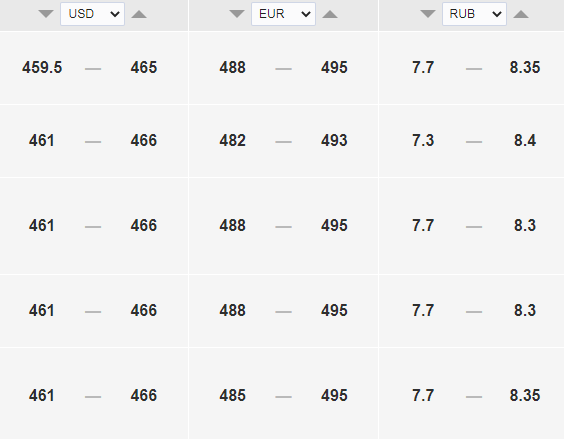Screen dimensions: 564x439
Task: Select the 482 EUR buy rate
Action: pyautogui.click(x=233, y=140)
